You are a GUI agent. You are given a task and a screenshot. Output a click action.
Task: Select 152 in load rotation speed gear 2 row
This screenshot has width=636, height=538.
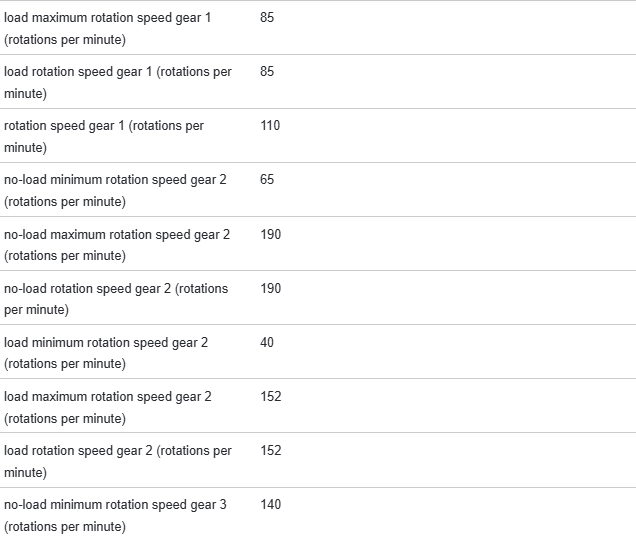click(x=270, y=451)
